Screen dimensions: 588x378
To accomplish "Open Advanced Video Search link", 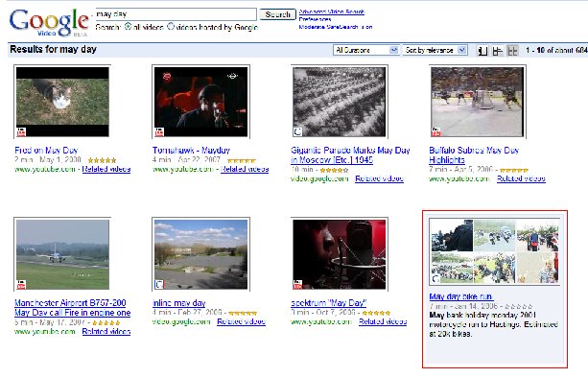I will 332,12.
